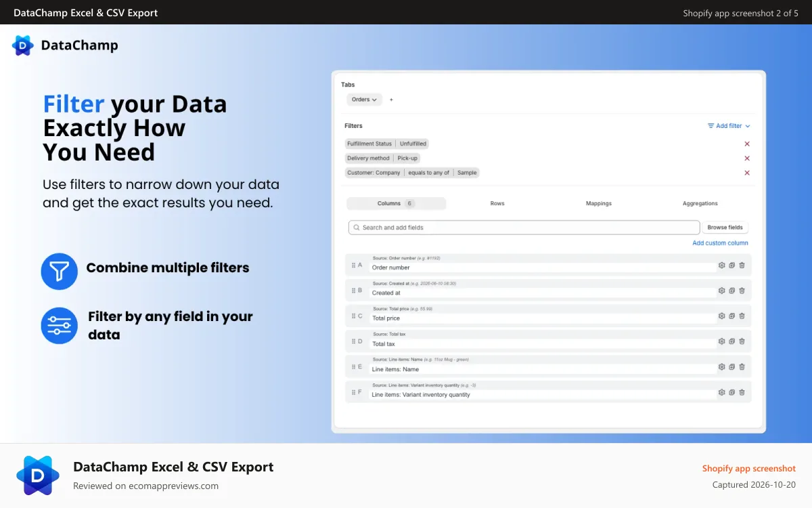Delete the Total tax column
Viewport: 812px width, 508px height.
point(742,341)
